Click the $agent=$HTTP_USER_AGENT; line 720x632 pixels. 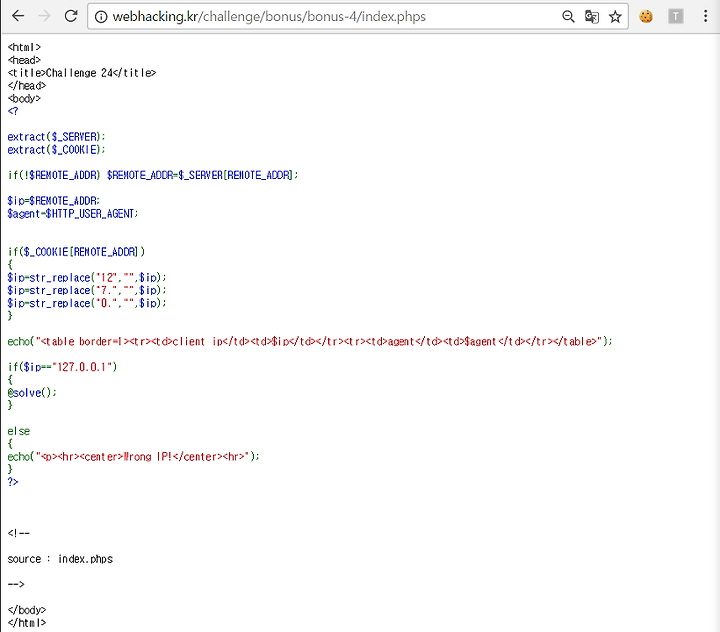click(x=73, y=214)
